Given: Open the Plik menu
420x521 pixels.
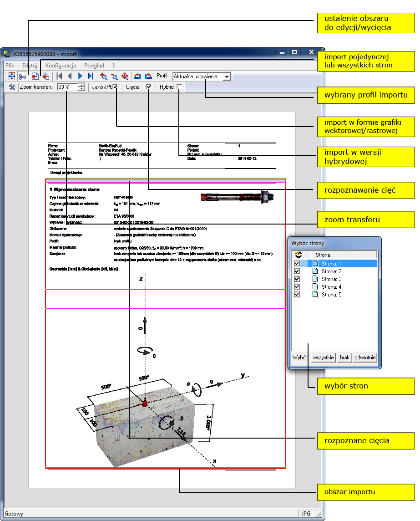Looking at the screenshot, I should tap(10, 66).
